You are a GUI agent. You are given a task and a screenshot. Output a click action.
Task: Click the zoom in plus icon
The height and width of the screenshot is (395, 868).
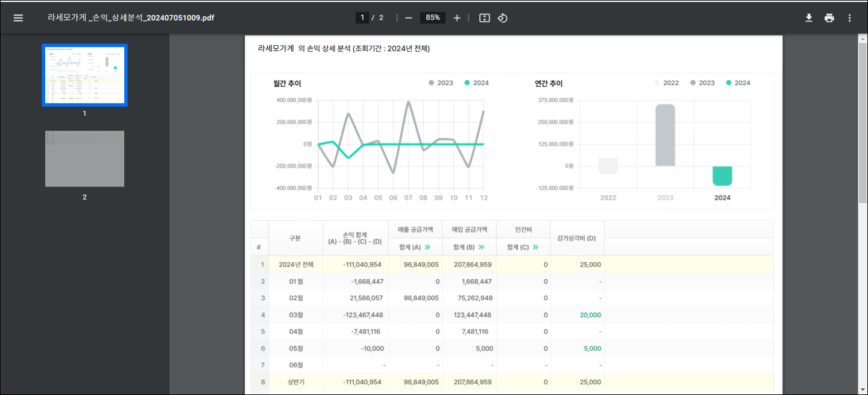pos(457,18)
